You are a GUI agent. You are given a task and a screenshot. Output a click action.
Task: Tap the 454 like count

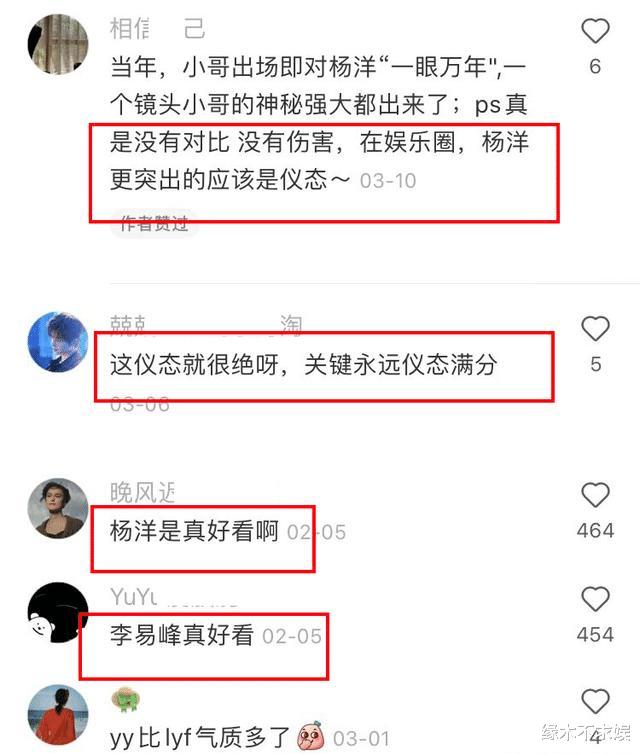595,635
